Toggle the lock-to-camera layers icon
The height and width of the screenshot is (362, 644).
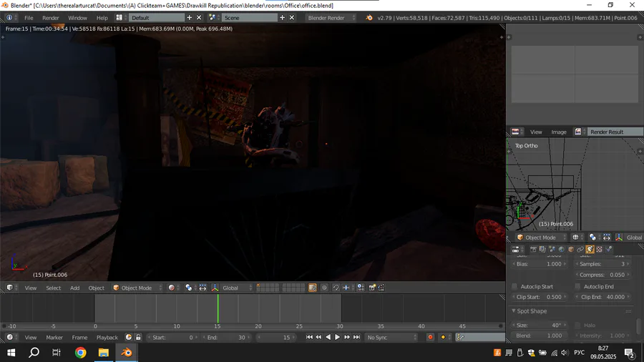[x=313, y=288]
